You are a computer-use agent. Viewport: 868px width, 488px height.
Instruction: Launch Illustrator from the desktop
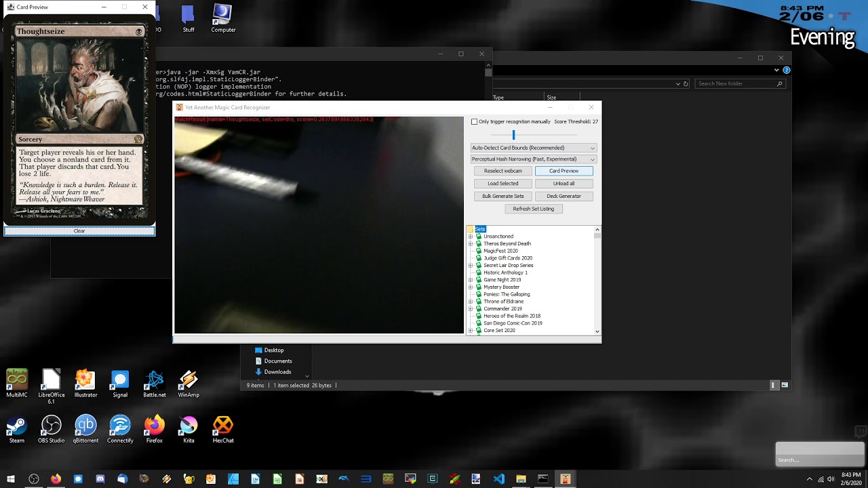pos(85,384)
